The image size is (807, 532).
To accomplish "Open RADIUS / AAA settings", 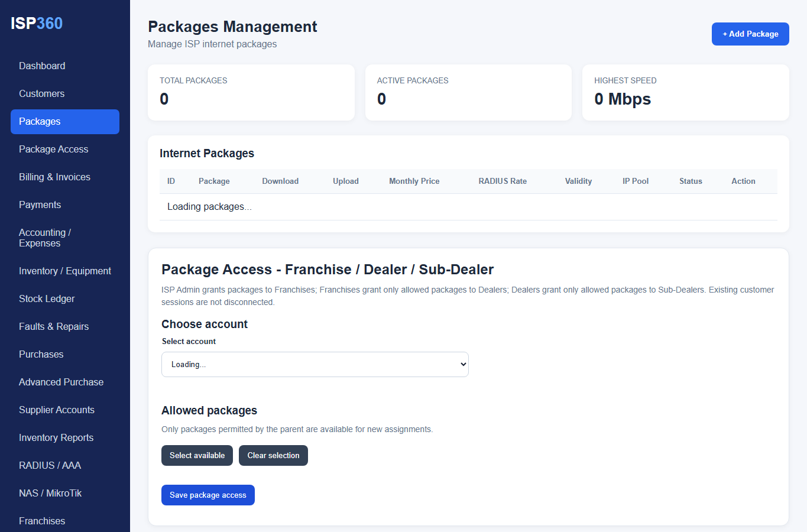I will pos(65,465).
